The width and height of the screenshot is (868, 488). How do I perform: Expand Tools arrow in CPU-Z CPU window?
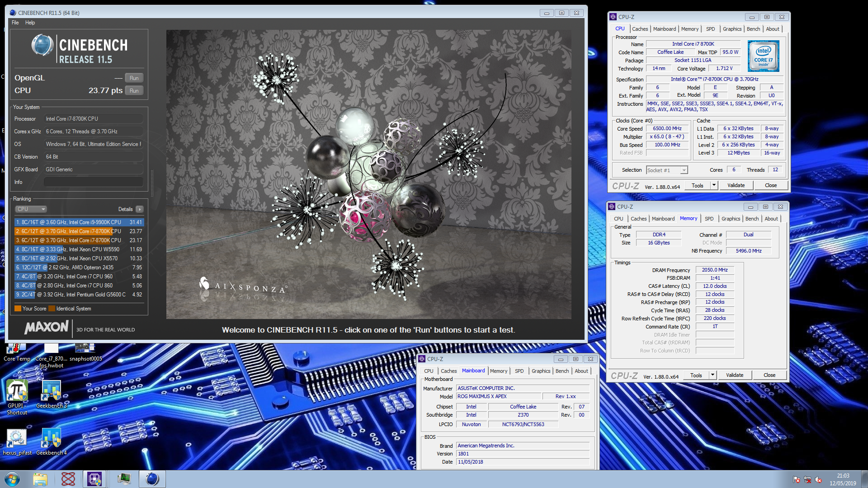tap(714, 185)
